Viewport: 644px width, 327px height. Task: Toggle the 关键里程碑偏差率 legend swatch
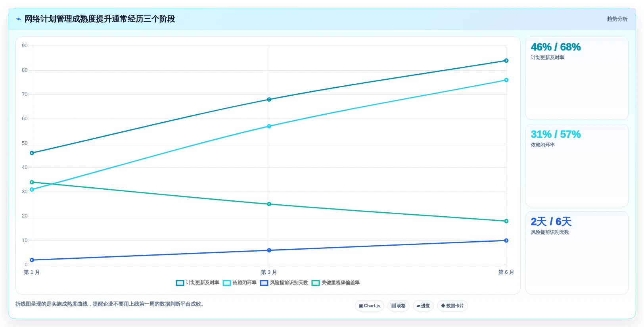click(316, 283)
